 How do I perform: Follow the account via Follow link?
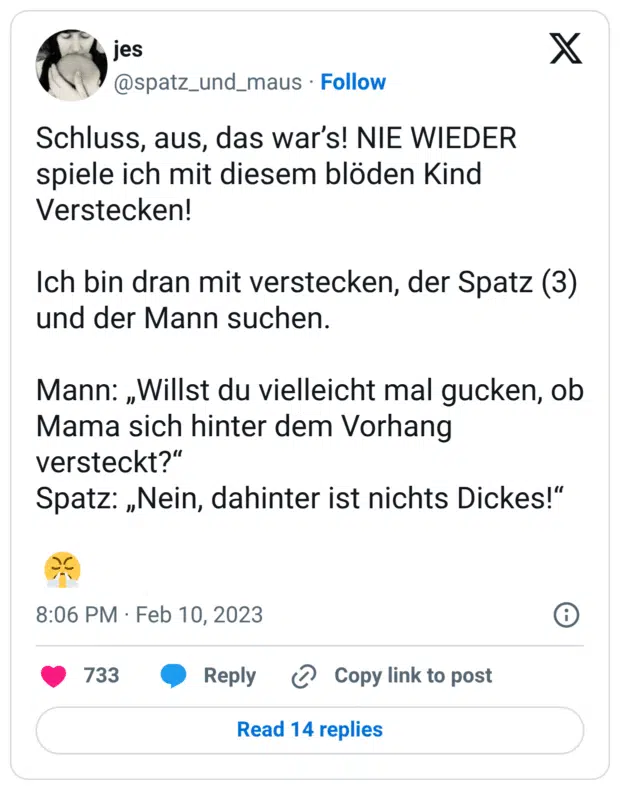(353, 82)
